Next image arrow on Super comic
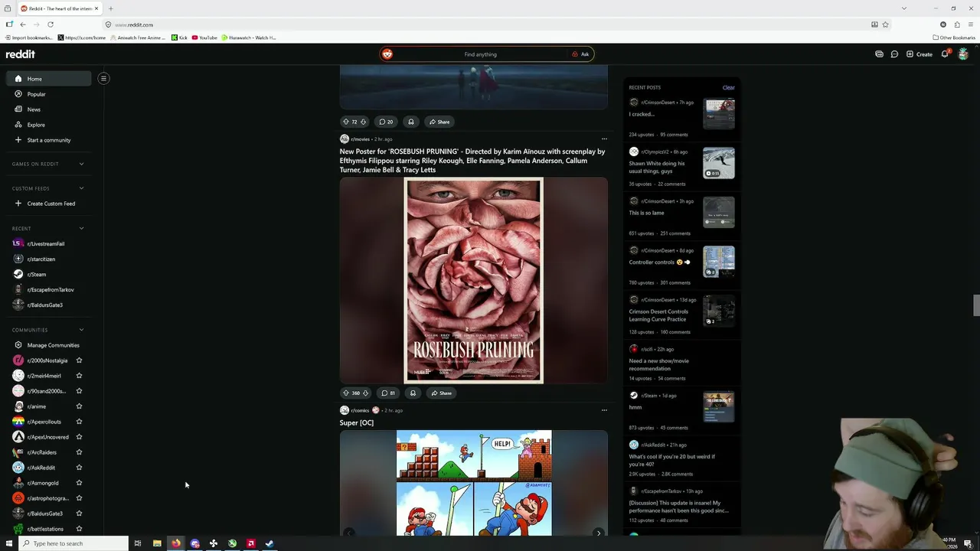This screenshot has height=551, width=980. coord(598,533)
